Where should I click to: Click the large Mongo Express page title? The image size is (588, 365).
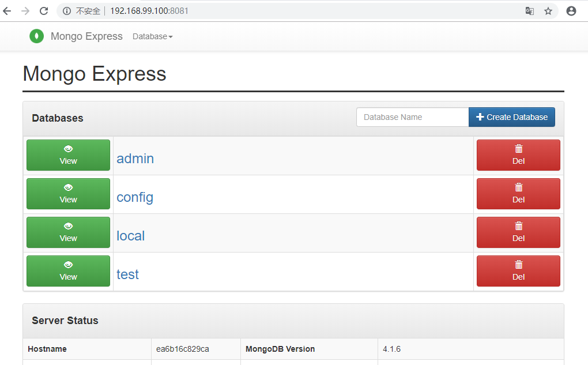(x=95, y=74)
